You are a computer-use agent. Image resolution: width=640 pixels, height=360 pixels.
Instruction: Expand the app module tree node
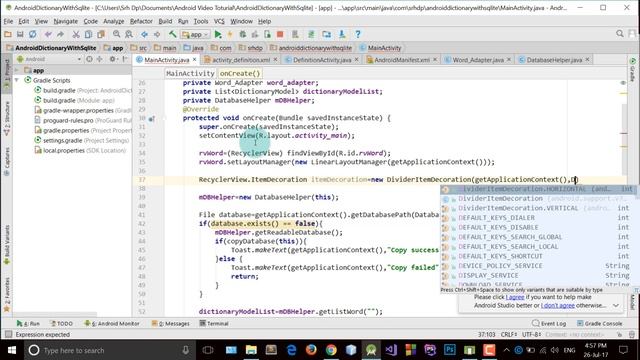[x=17, y=70]
